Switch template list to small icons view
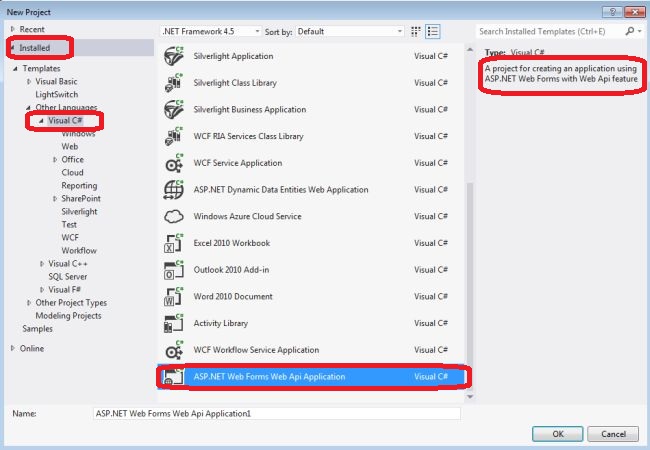The height and width of the screenshot is (450, 650). 415,31
